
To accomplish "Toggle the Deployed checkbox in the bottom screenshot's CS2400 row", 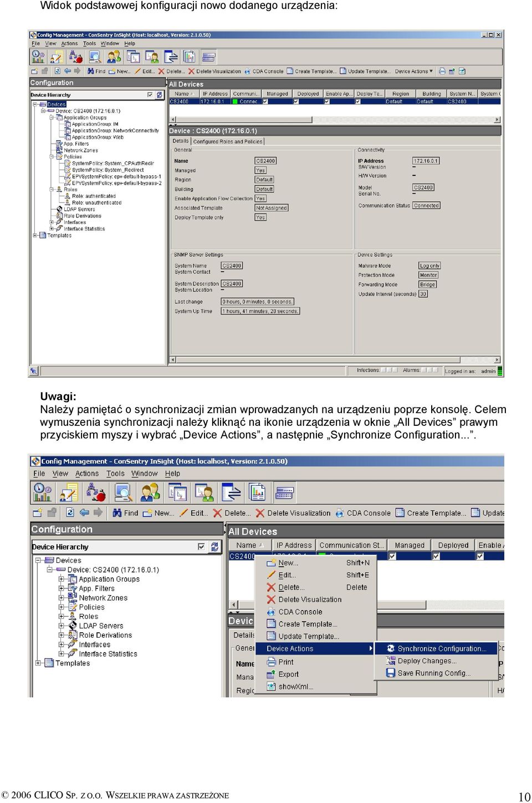I will (436, 556).
